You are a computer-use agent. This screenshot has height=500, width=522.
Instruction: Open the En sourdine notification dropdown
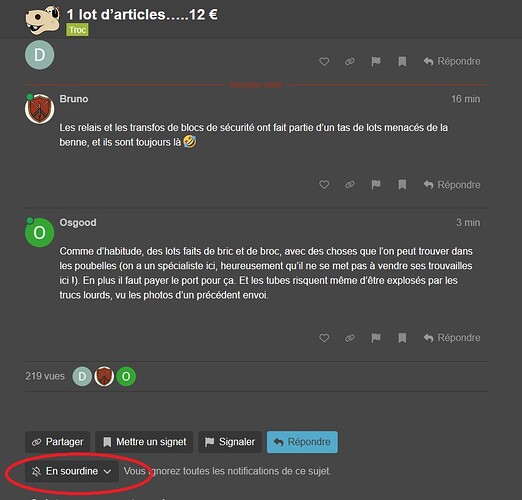(72, 471)
